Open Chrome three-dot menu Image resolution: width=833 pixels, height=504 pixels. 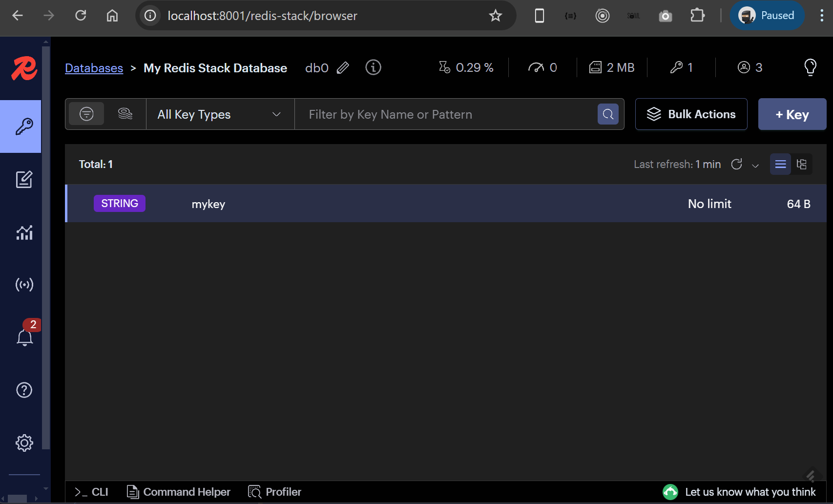[822, 16]
